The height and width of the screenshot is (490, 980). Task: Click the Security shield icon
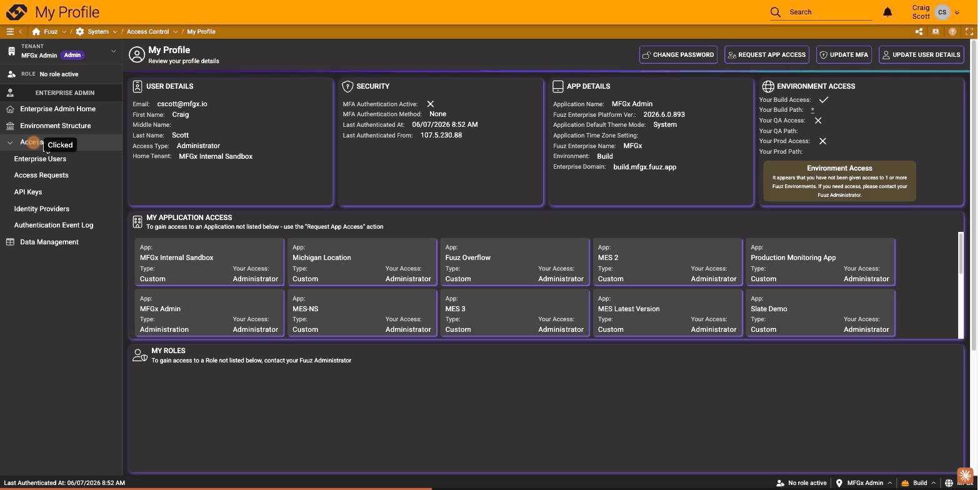pyautogui.click(x=348, y=86)
